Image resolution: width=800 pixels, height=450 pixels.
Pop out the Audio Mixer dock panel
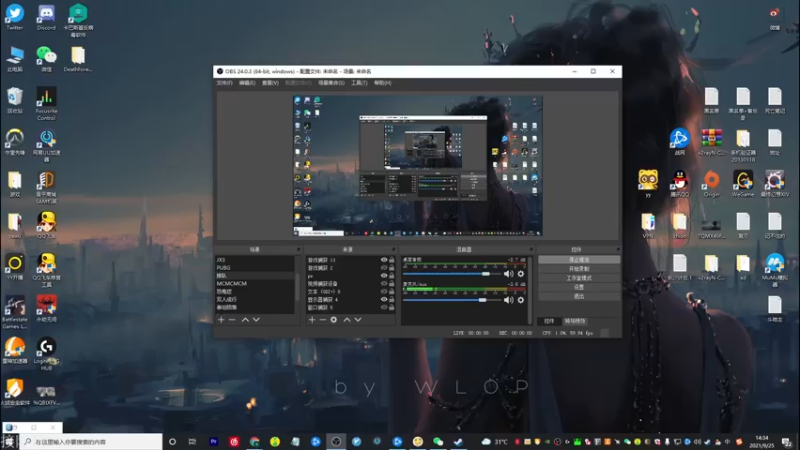pos(531,249)
